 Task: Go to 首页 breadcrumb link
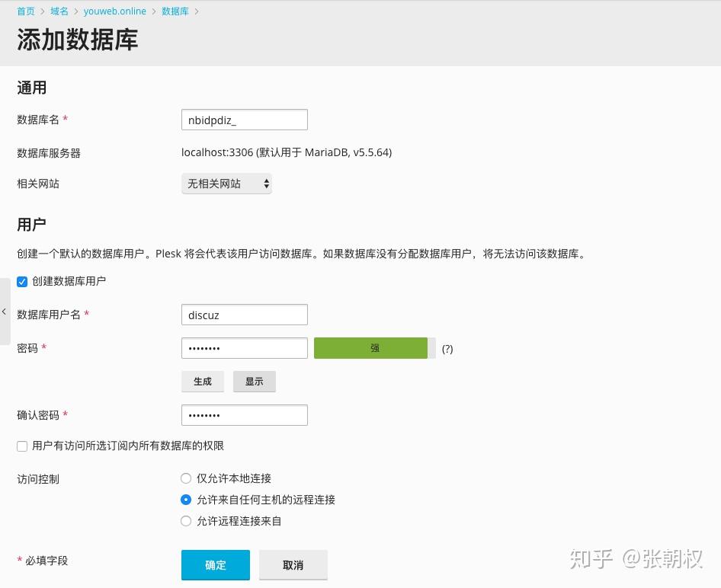(x=26, y=11)
